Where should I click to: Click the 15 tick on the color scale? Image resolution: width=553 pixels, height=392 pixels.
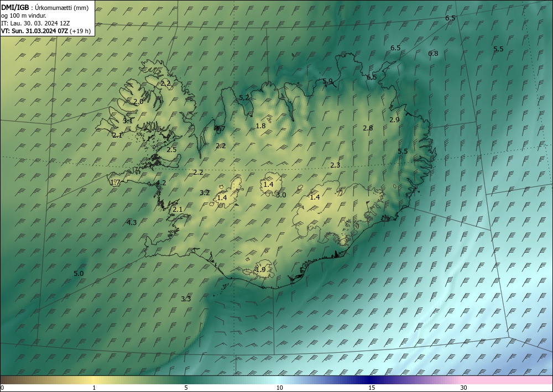372,388
